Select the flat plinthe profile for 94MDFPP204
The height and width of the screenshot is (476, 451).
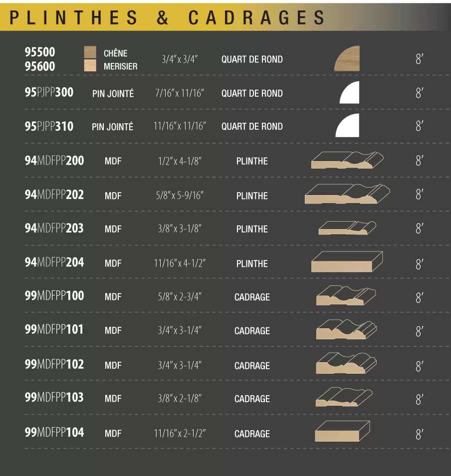point(347,262)
